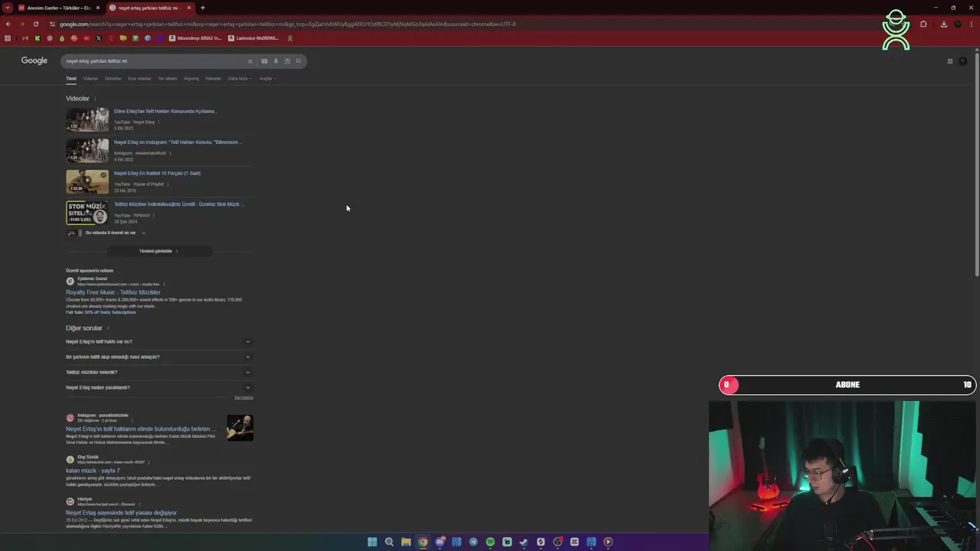The width and height of the screenshot is (980, 551).
Task: Open Neşet Ertaş En Kaliteli 15 Parçası video
Action: (157, 173)
